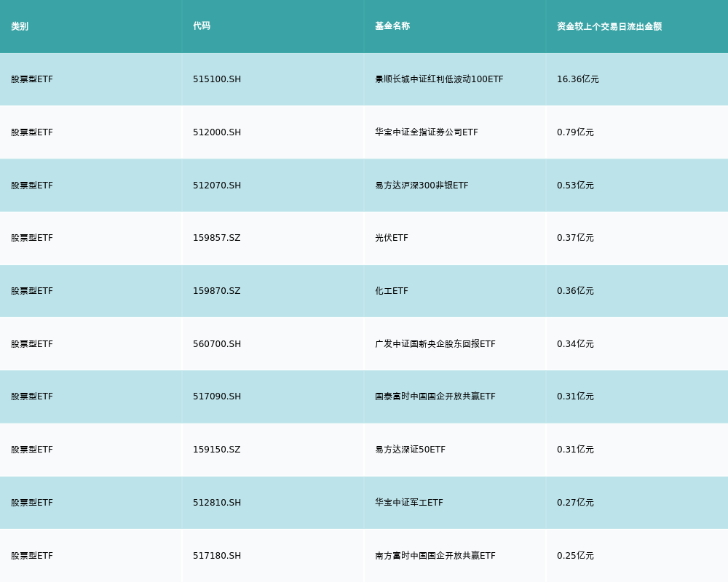Viewport: 728px width, 582px height.
Task: Select code 512810.SH
Action: [217, 503]
